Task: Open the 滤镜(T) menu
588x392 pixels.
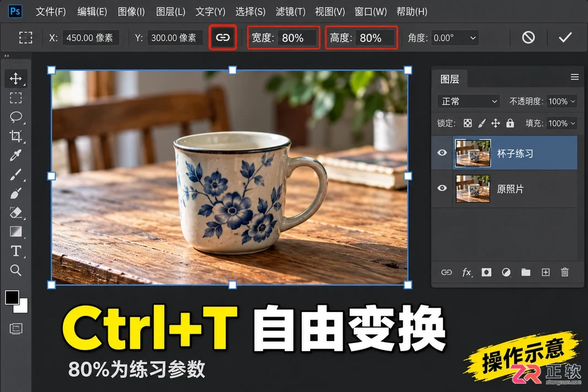Action: pyautogui.click(x=290, y=12)
